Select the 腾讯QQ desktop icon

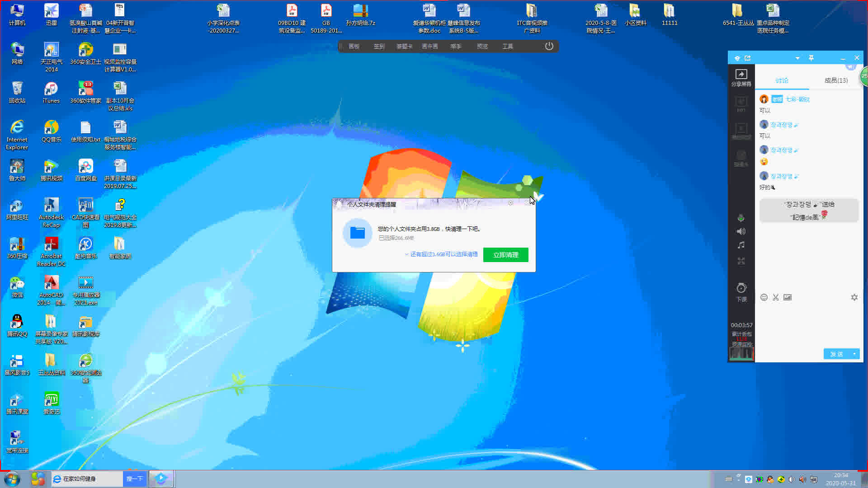17,325
